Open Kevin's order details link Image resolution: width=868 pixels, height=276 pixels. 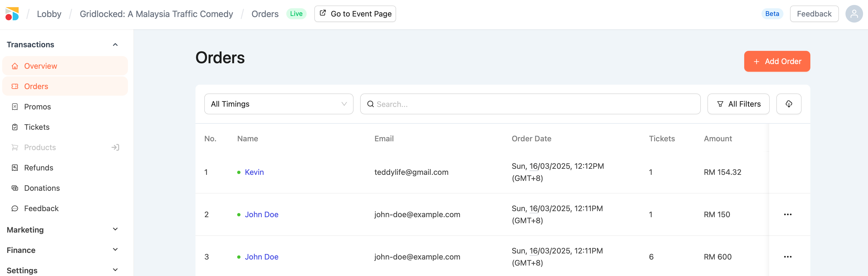click(x=254, y=172)
